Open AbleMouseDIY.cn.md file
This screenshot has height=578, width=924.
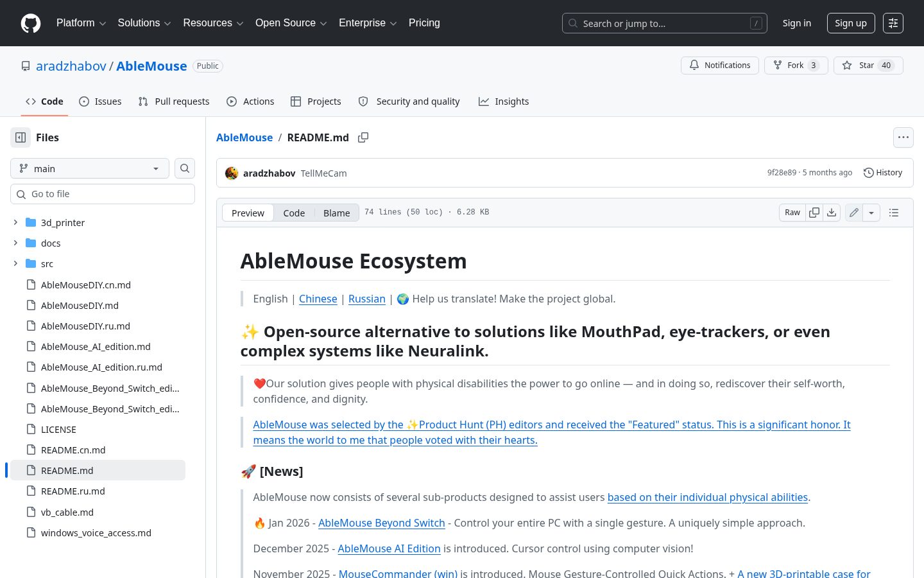pos(86,285)
